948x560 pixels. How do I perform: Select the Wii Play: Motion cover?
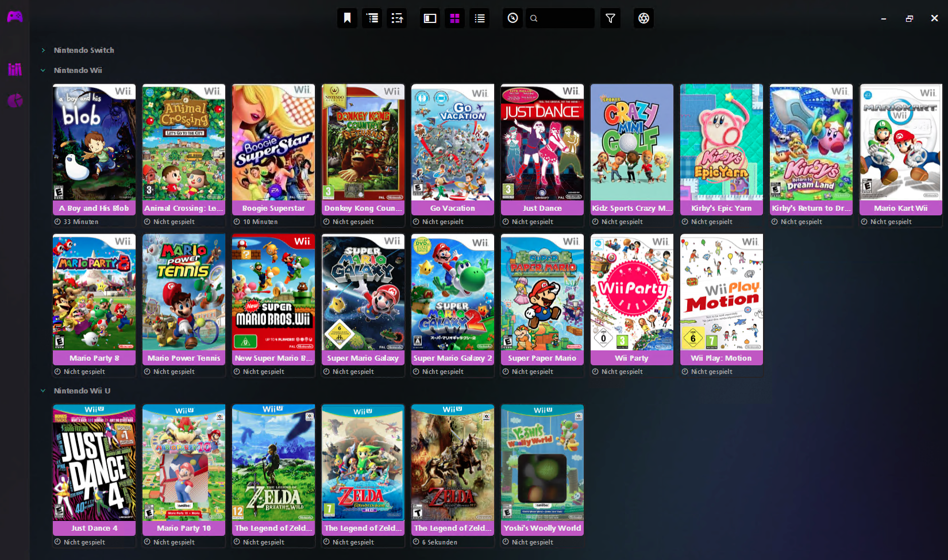722,292
